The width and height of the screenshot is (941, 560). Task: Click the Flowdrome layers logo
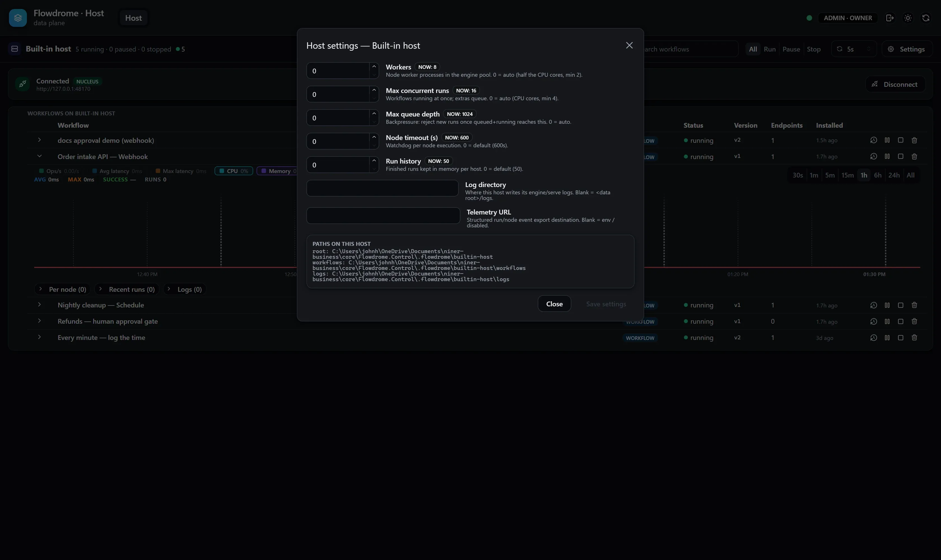coord(18,18)
